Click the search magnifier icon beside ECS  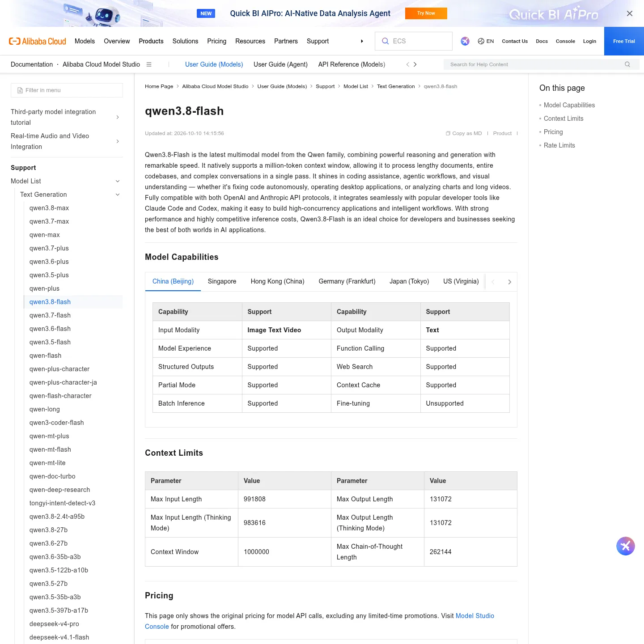[385, 41]
